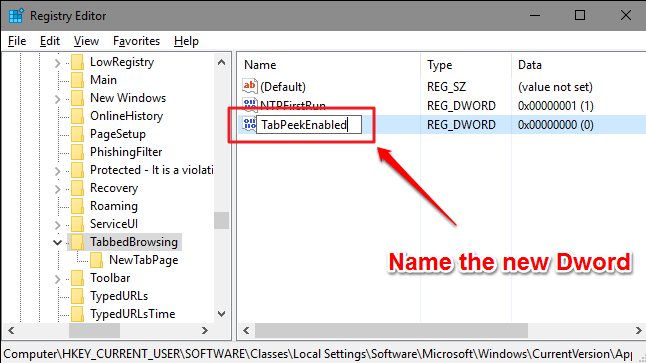This screenshot has height=363, width=646.
Task: Select the OnlineHistory key label
Action: [126, 116]
